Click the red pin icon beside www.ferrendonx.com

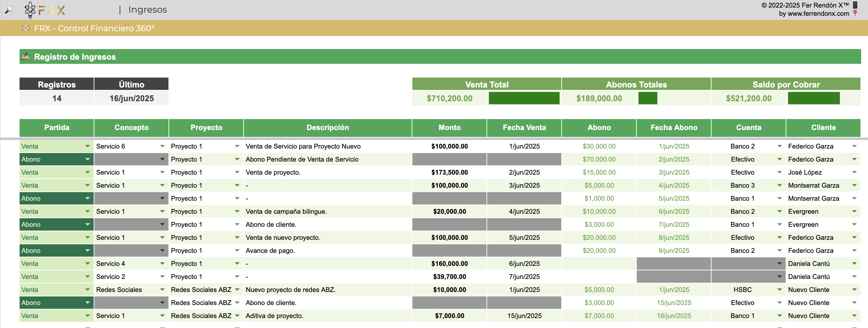click(x=855, y=13)
